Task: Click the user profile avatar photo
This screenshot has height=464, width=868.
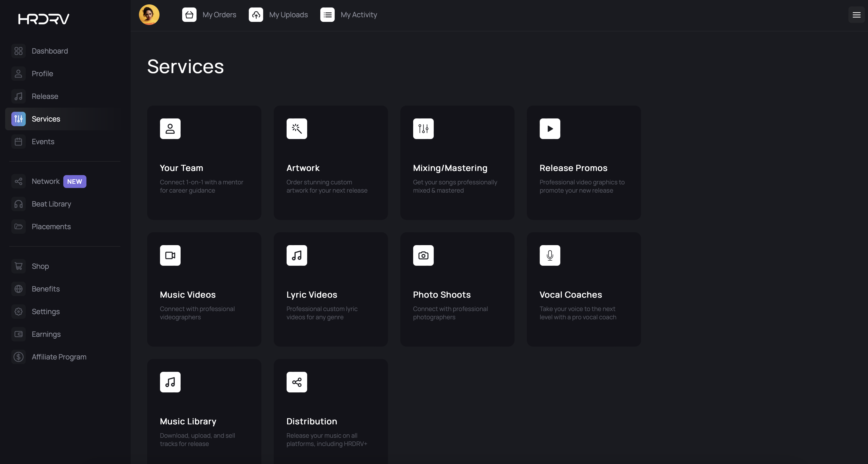Action: [149, 15]
